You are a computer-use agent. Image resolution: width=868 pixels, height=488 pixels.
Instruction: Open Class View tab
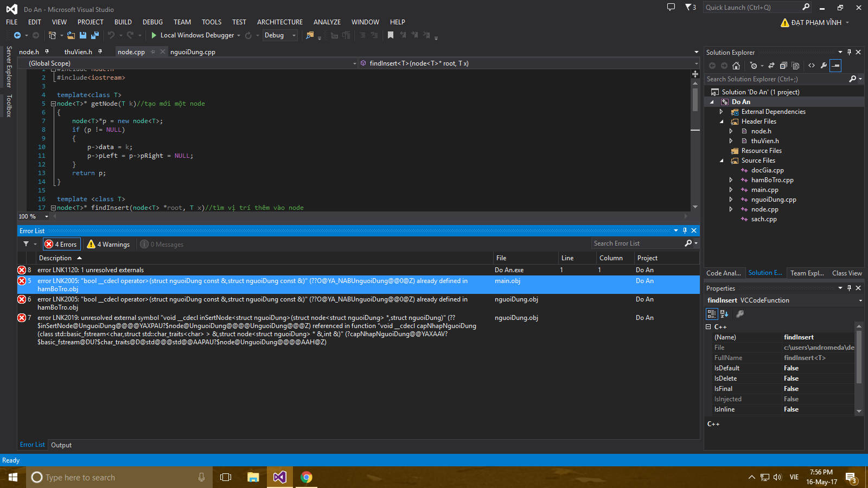(847, 273)
